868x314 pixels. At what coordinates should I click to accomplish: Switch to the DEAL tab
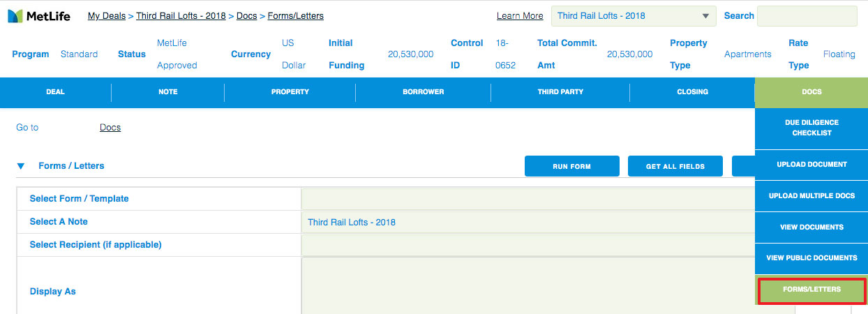point(55,92)
